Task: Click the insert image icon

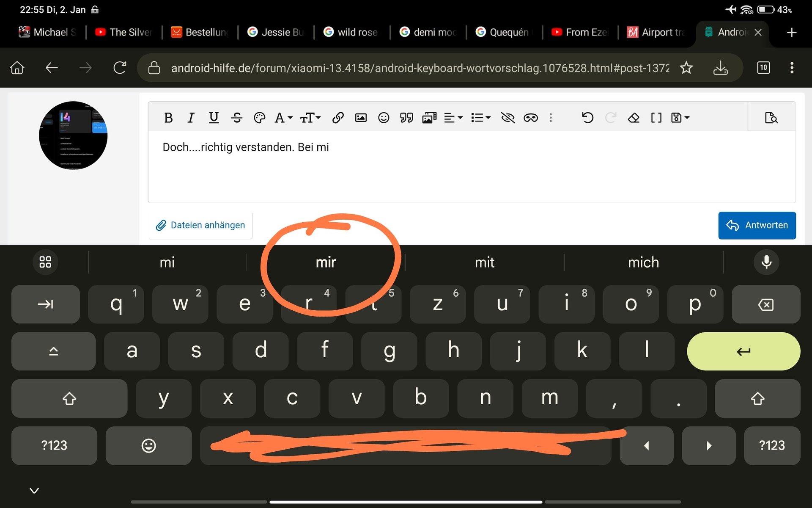Action: pos(361,118)
